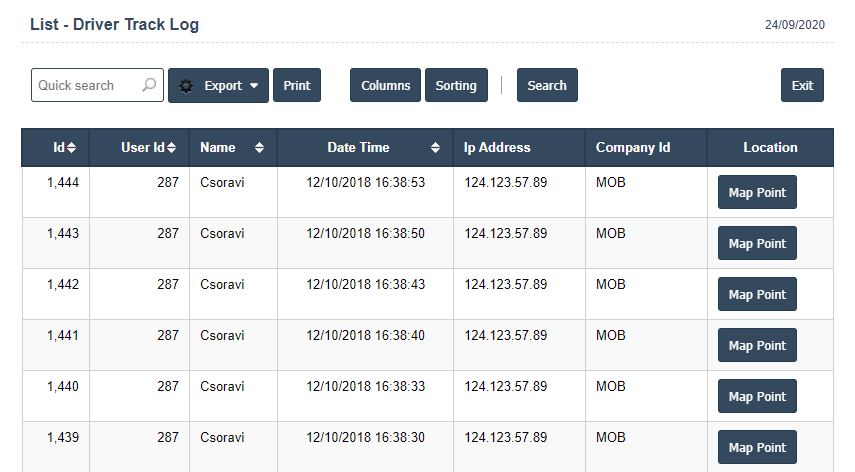Screen dimensions: 855x472
Task: Click the gear icon on Export button
Action: (186, 86)
